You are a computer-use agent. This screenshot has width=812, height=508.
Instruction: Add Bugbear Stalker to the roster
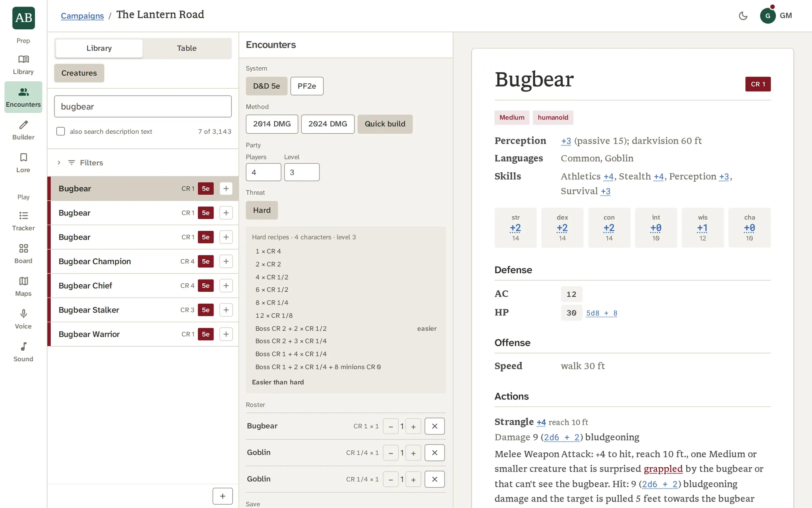[x=226, y=310]
